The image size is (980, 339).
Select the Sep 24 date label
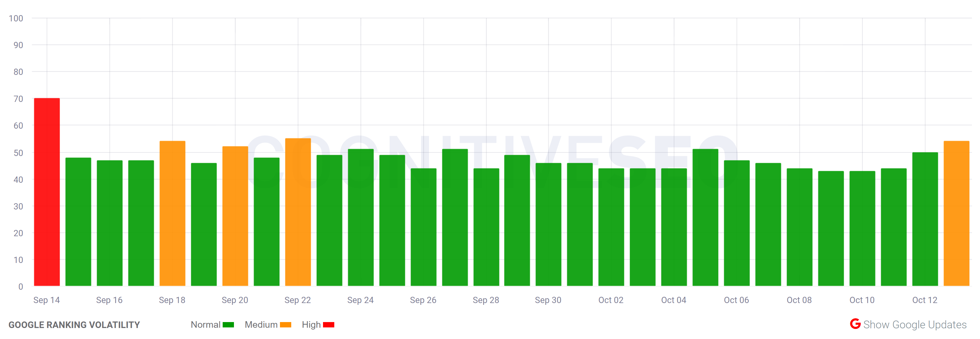(x=360, y=300)
